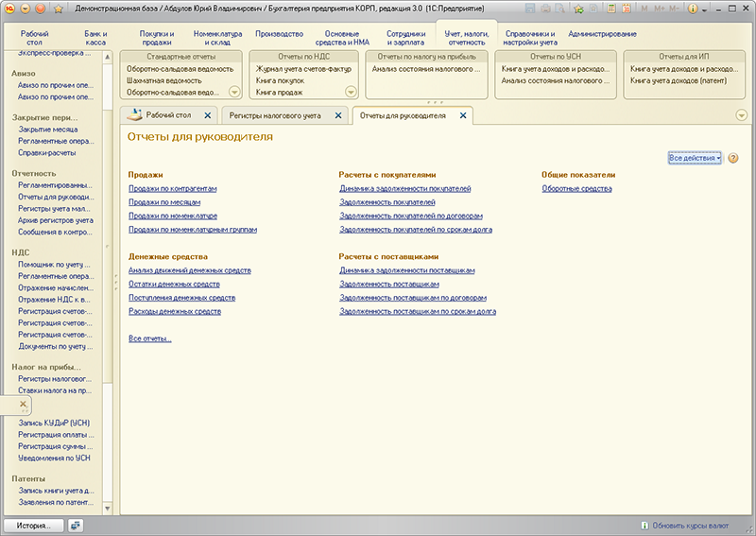Click the help question mark icon
This screenshot has height=536, width=756.
click(733, 159)
